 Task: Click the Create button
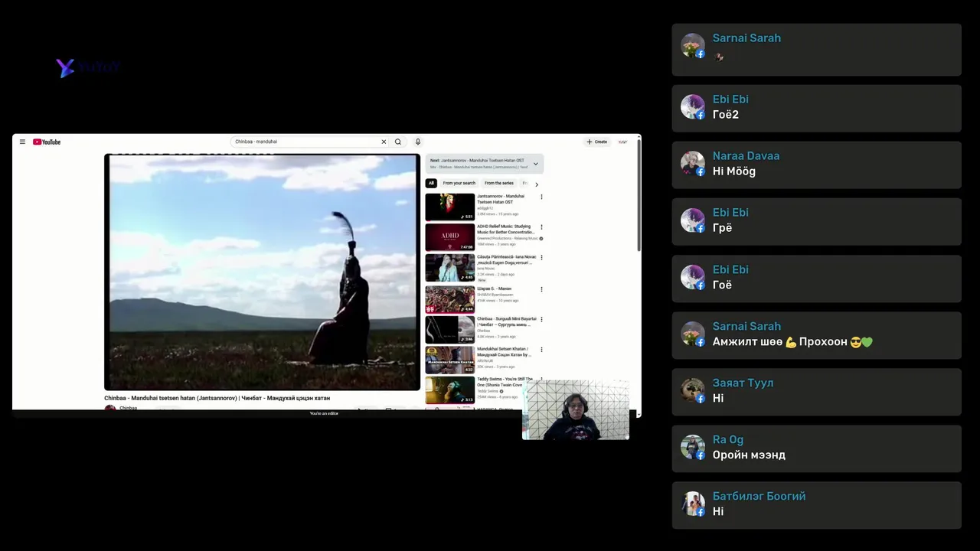click(597, 142)
